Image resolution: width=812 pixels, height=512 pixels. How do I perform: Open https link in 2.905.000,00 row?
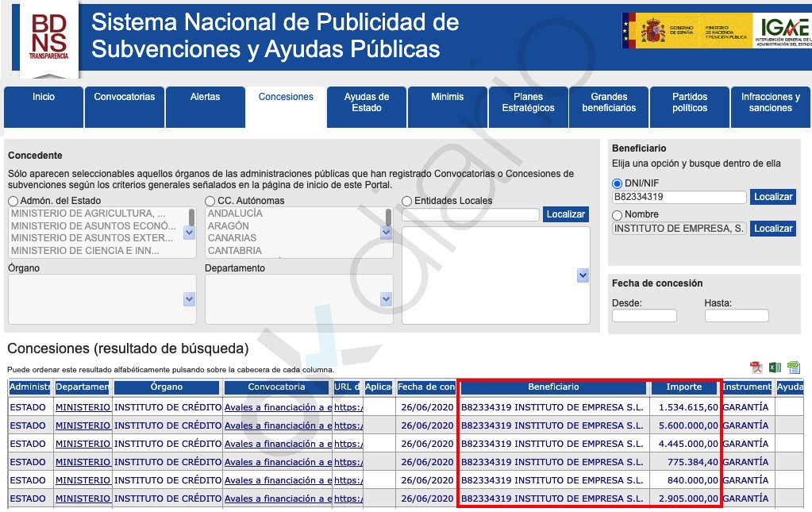click(348, 499)
